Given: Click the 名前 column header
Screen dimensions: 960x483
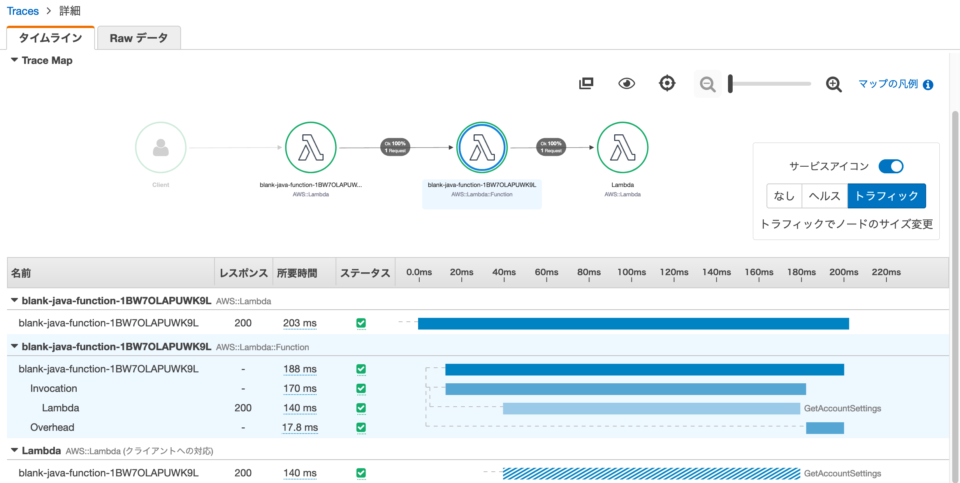Looking at the screenshot, I should tap(111, 273).
